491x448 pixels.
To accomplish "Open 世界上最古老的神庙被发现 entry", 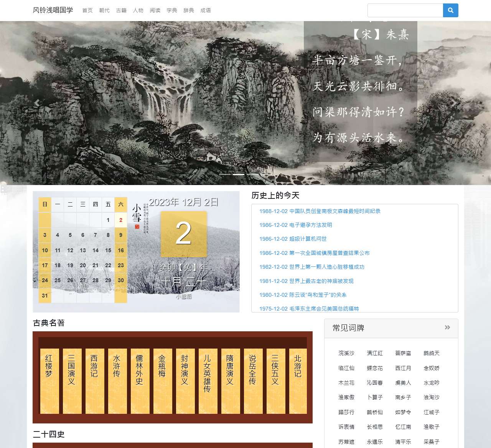I will click(306, 281).
